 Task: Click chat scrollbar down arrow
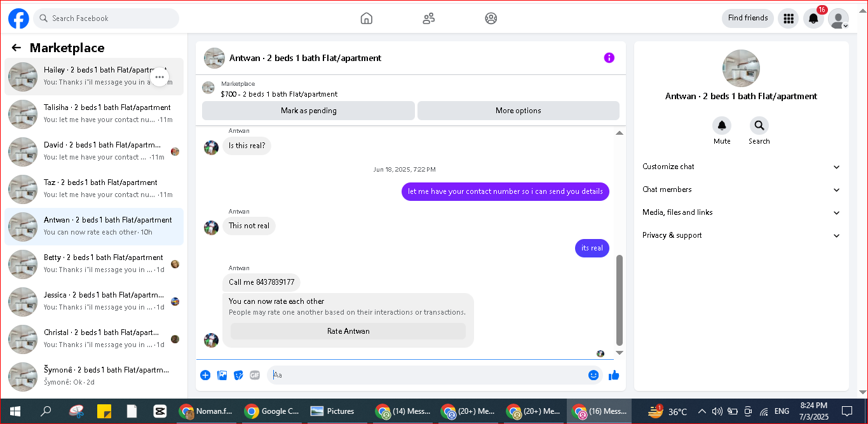(620, 353)
